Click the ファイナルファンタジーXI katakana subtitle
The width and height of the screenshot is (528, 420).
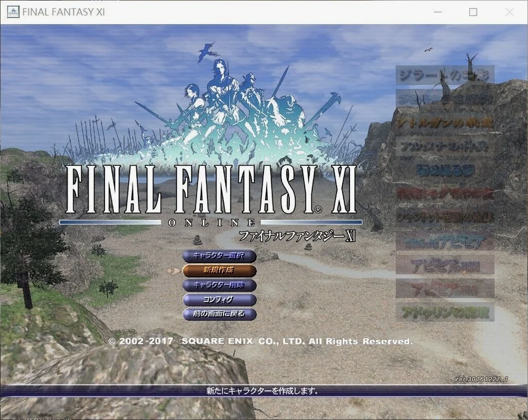297,236
